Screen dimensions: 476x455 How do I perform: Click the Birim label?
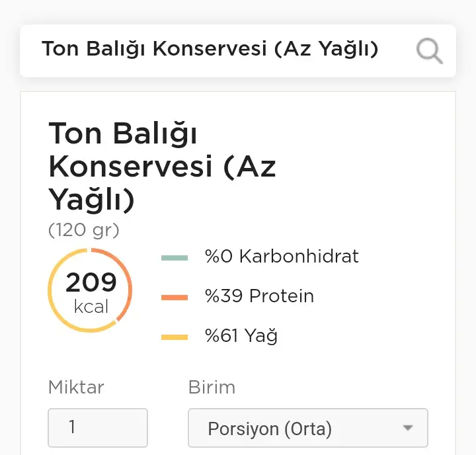(212, 387)
